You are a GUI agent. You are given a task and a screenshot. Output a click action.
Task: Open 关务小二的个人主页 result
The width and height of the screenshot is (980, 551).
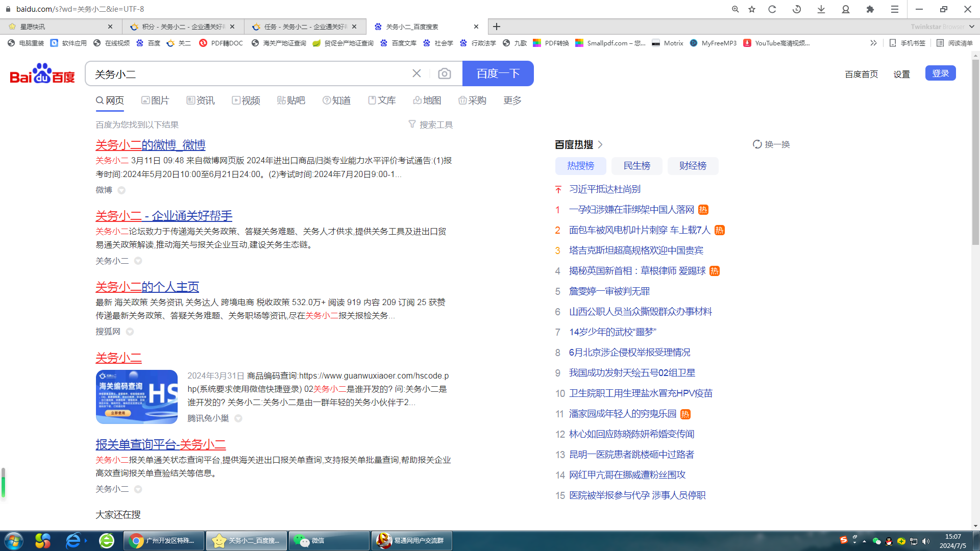pos(148,287)
